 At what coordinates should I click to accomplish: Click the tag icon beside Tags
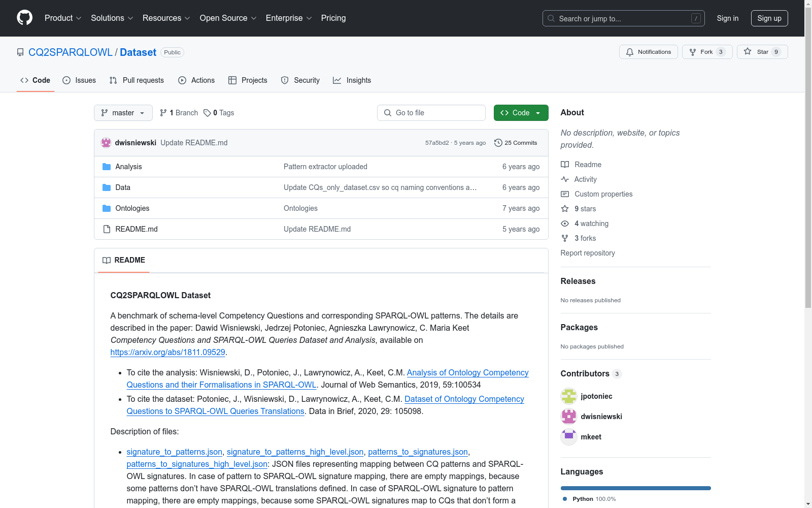(x=207, y=113)
